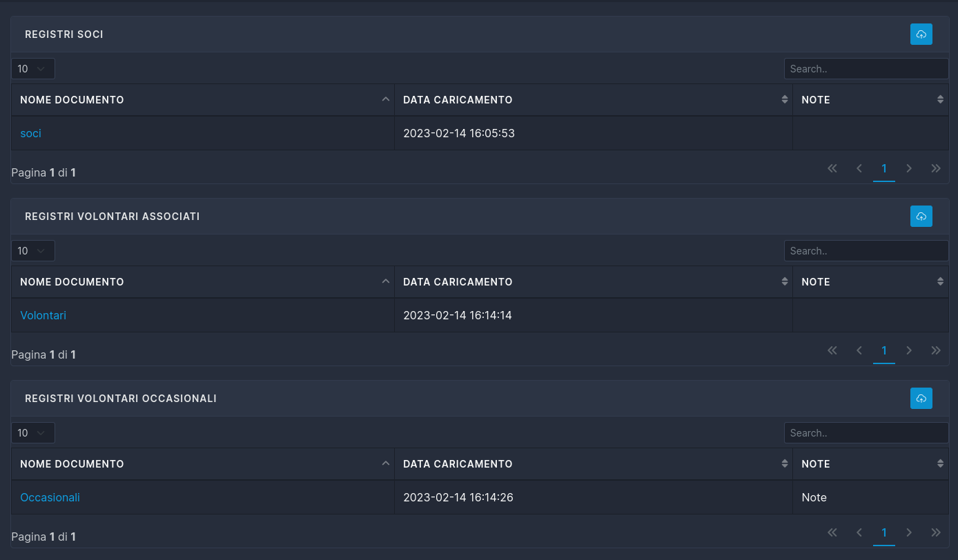
Task: Go to first page in Registri Volontari Associati
Action: tap(832, 350)
